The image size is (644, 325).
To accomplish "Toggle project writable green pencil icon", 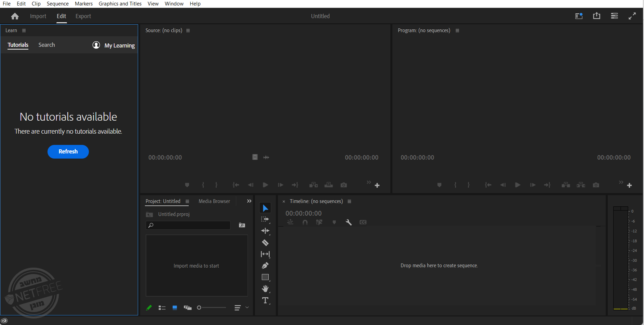I will [149, 308].
